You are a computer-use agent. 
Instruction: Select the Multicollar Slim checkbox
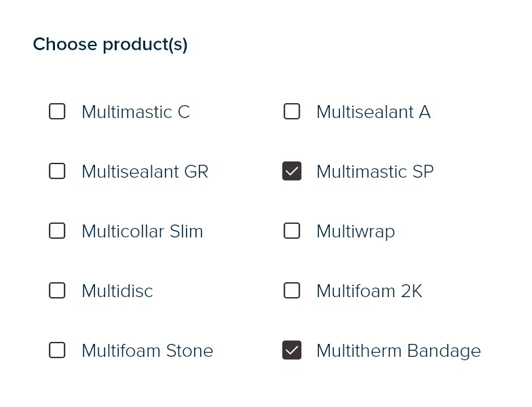(57, 231)
